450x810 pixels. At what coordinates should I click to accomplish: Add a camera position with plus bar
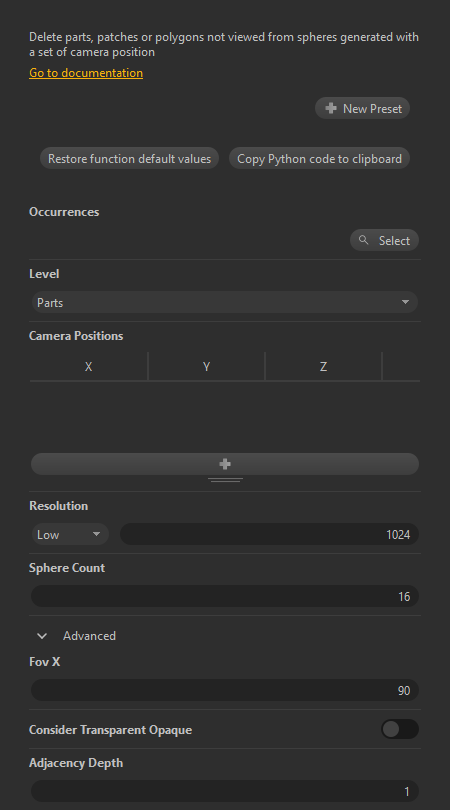pyautogui.click(x=225, y=464)
